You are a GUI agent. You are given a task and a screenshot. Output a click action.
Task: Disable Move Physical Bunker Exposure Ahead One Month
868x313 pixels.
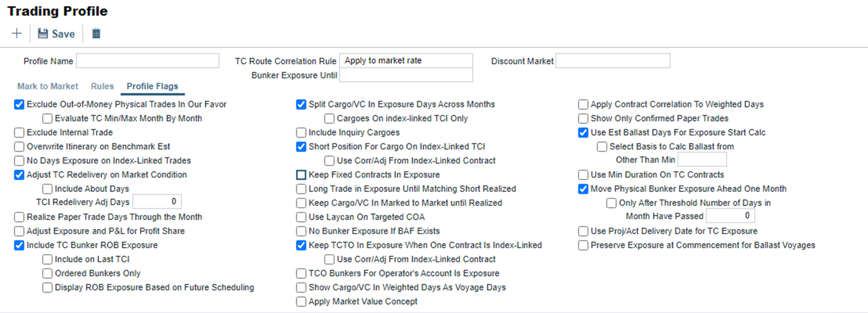tap(583, 189)
